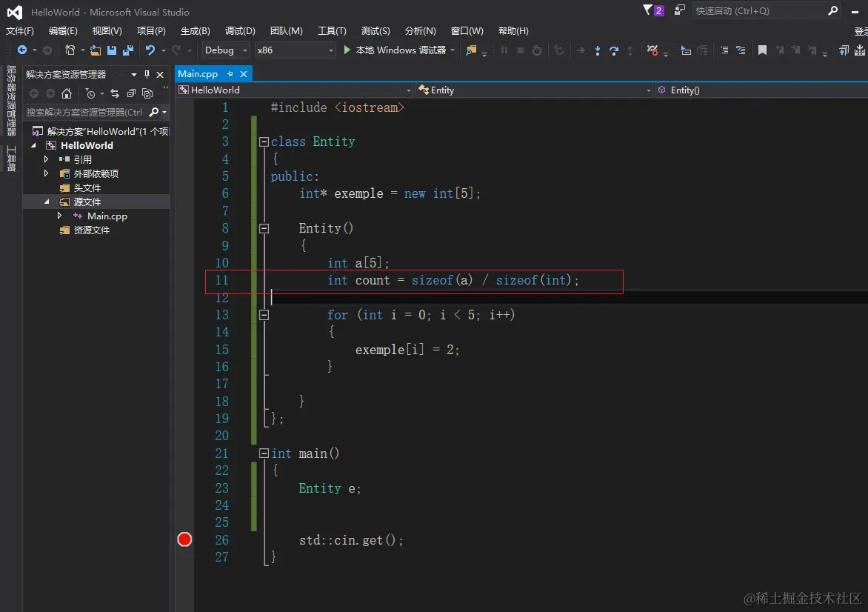Open the 帮助(H) menu
The width and height of the screenshot is (868, 612).
pyautogui.click(x=513, y=31)
